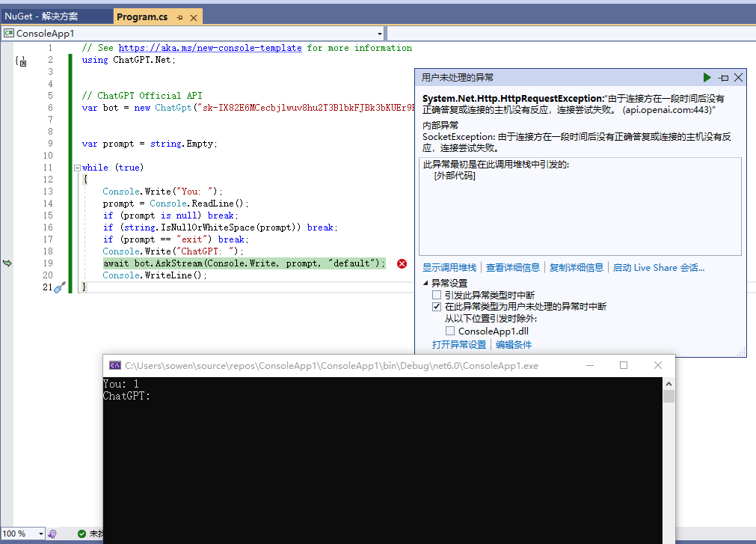Click the current statement yellow arrow in margin

tap(6, 263)
